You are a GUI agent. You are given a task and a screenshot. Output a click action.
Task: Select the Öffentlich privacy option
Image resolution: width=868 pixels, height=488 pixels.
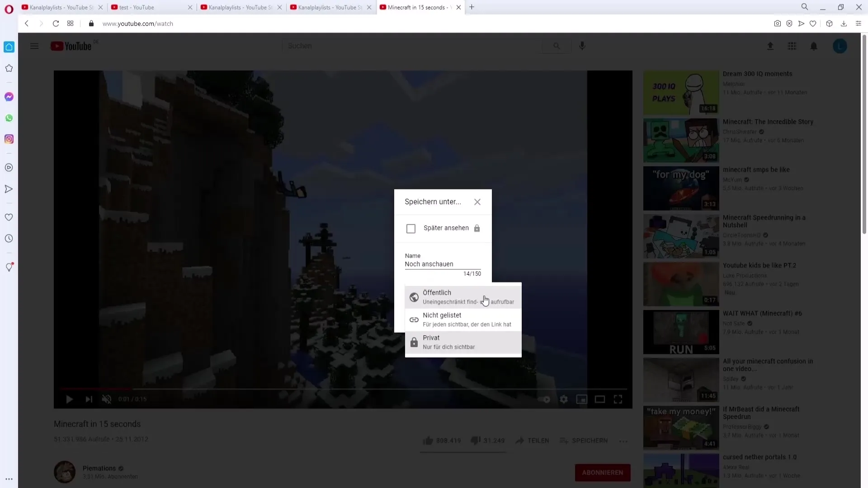point(463,297)
